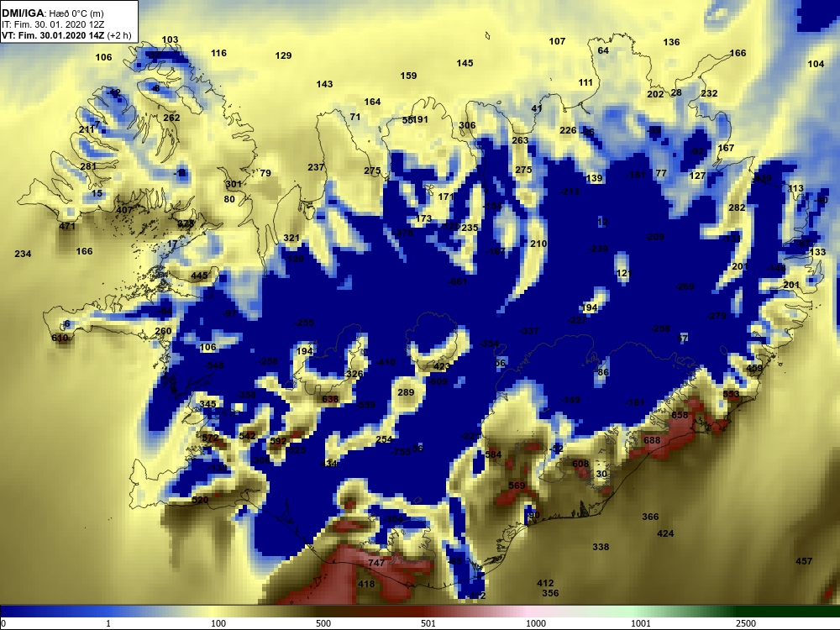The height and width of the screenshot is (630, 840).
Task: Select the 289 height value
Action: tap(406, 392)
